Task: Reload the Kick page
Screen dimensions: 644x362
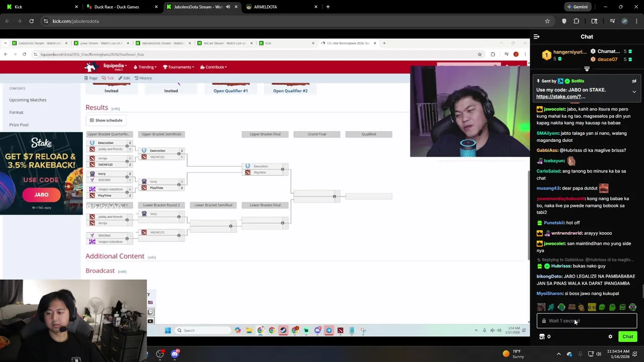Action: [31, 21]
